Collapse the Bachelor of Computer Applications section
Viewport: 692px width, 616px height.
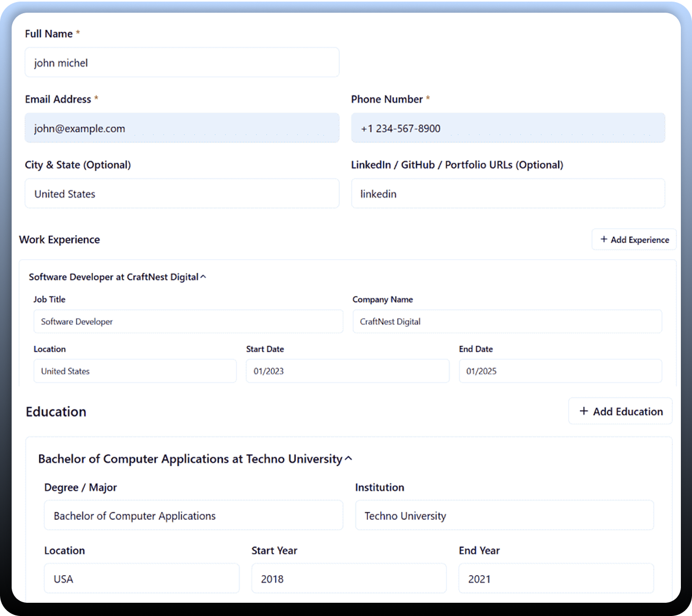tap(348, 459)
